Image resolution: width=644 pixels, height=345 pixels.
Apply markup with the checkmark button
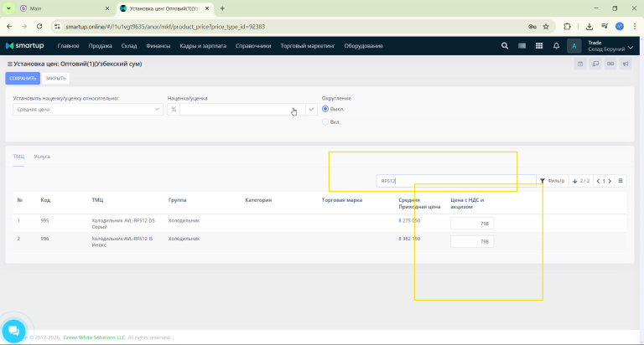click(311, 109)
